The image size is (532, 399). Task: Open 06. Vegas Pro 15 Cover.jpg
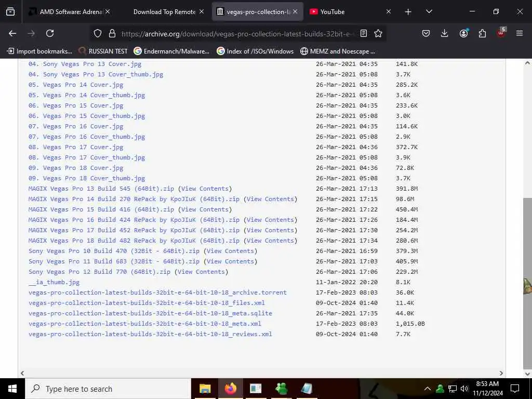(x=76, y=105)
